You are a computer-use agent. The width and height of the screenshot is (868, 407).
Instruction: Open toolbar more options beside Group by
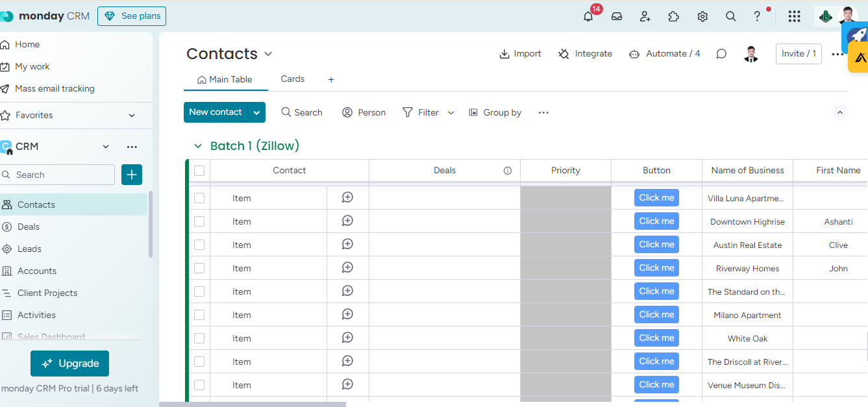(x=543, y=112)
